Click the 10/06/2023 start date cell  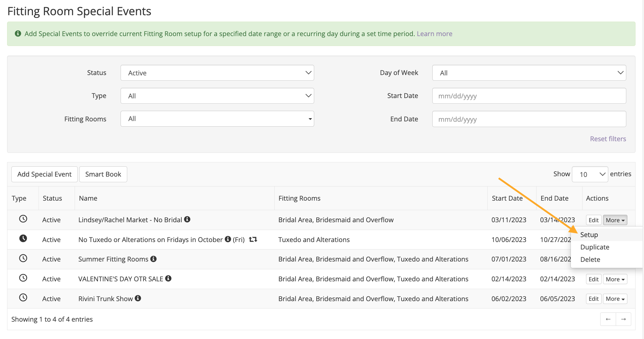pos(509,240)
